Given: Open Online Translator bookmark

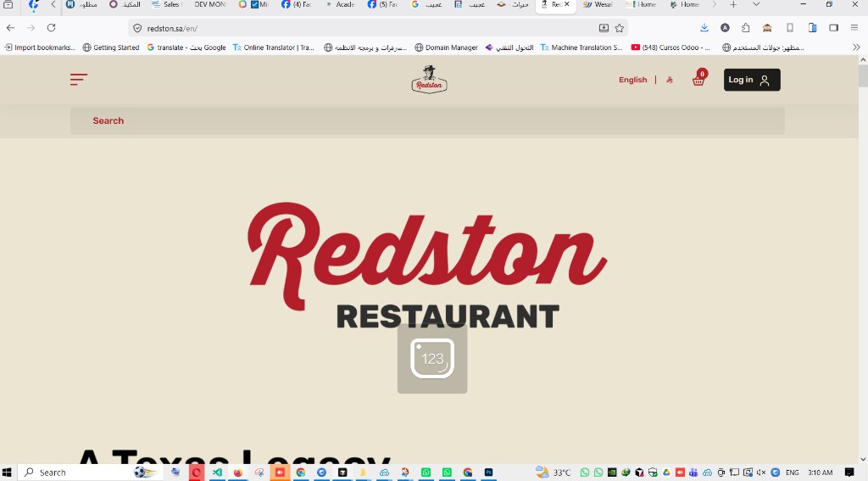Looking at the screenshot, I should [274, 48].
